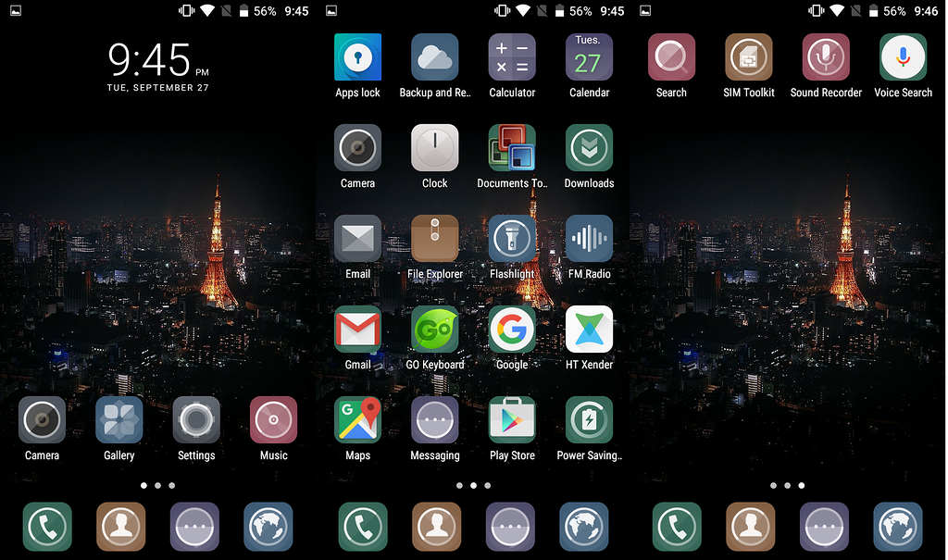Launch the Browser dock icon on left screen

(268, 527)
